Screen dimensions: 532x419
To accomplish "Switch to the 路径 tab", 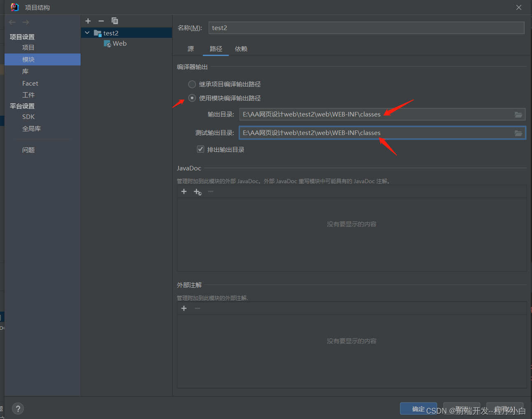I will pyautogui.click(x=216, y=49).
